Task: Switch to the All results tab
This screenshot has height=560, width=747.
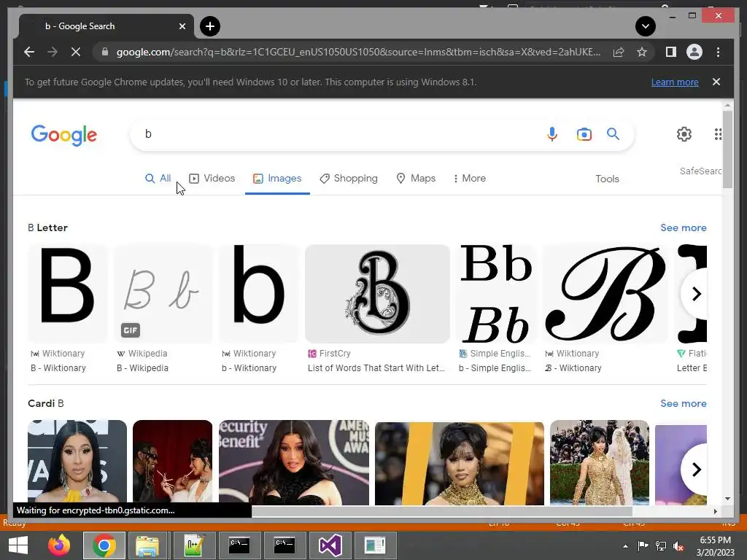Action: point(158,178)
